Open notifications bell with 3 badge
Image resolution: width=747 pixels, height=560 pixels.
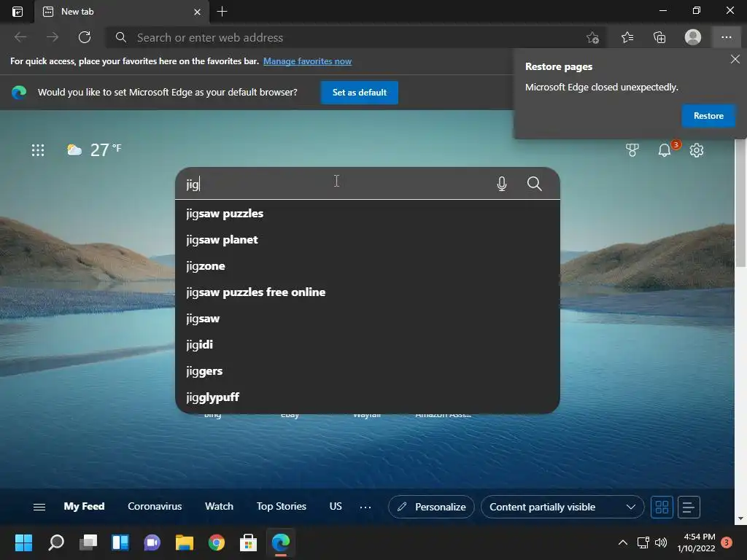665,149
